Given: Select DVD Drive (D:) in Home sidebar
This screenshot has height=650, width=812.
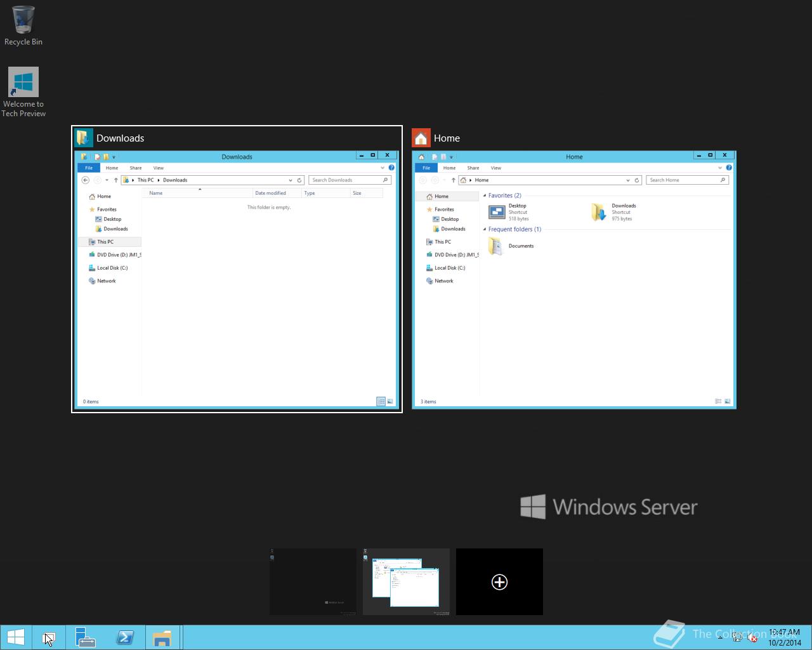Looking at the screenshot, I should tap(452, 255).
